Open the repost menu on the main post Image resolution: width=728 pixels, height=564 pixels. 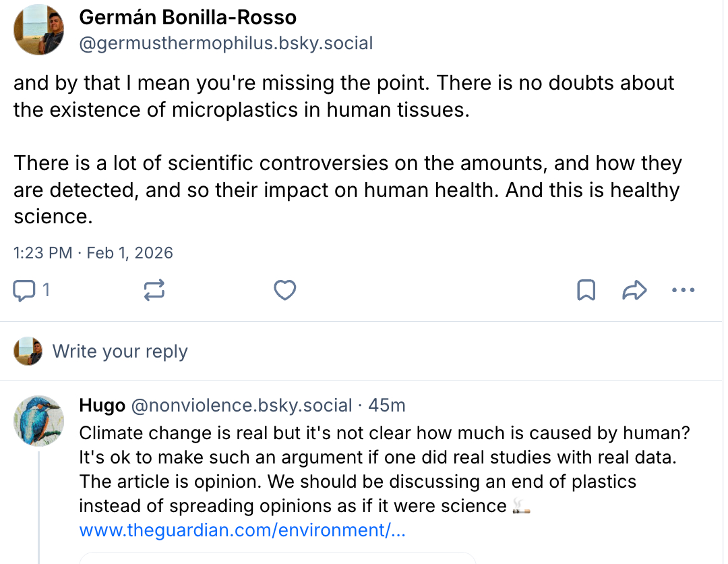pos(154,290)
